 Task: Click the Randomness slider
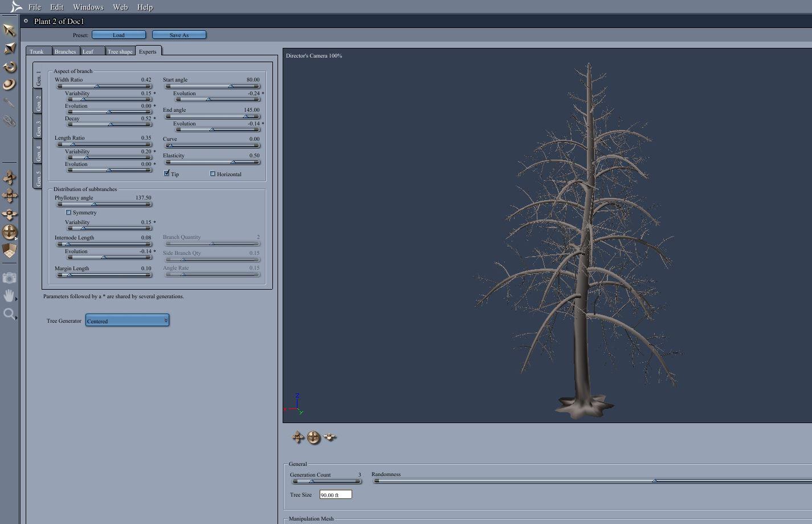click(x=593, y=481)
